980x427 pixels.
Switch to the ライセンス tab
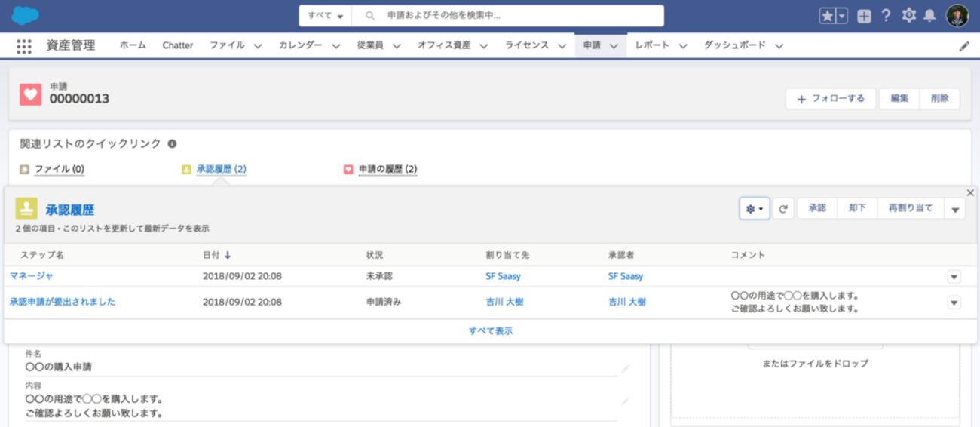tap(527, 45)
